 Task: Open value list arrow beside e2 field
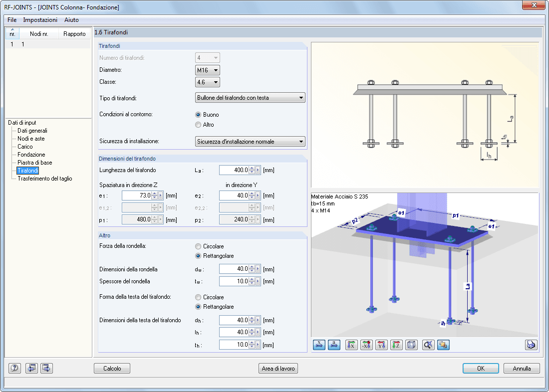pos(258,196)
